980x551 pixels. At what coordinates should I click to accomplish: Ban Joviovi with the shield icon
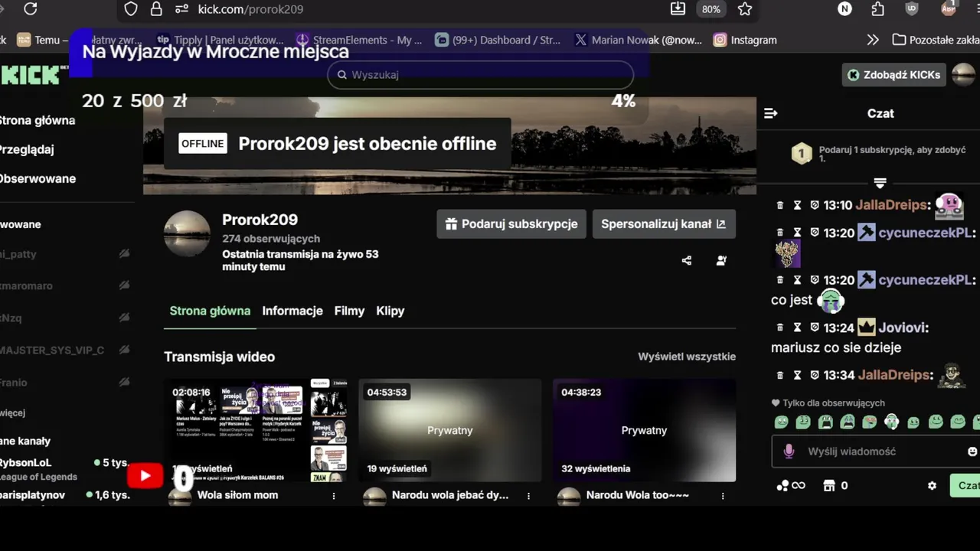(815, 328)
